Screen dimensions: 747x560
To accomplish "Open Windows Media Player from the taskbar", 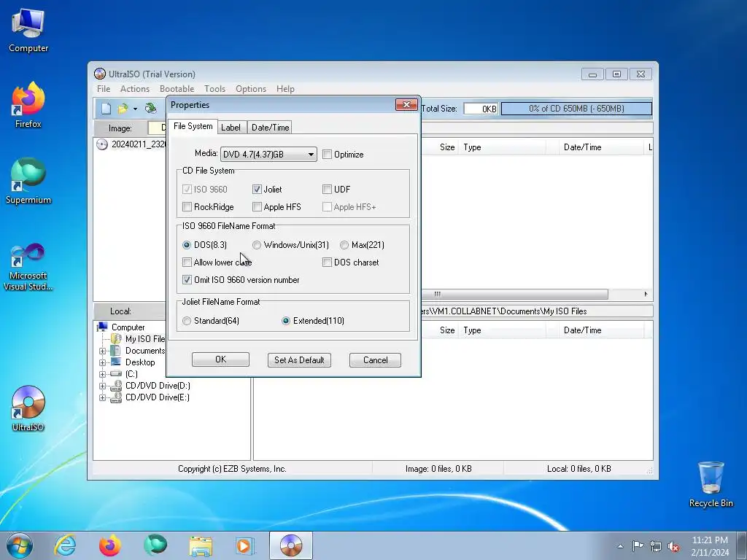I will pyautogui.click(x=246, y=545).
